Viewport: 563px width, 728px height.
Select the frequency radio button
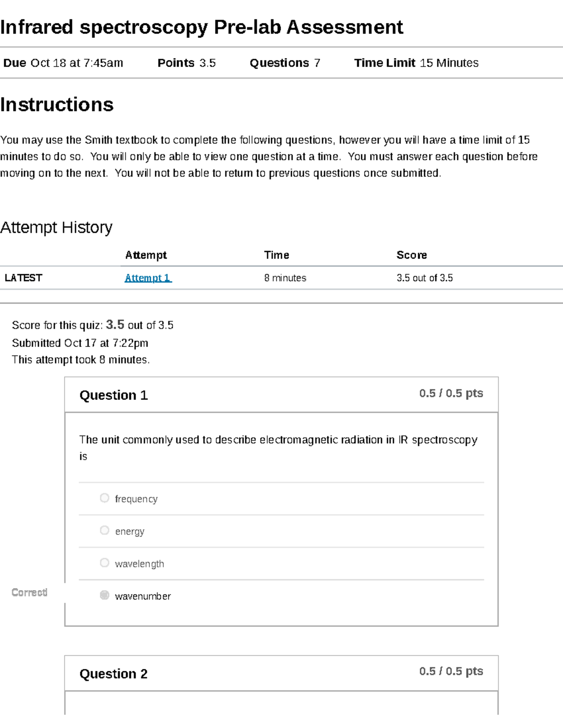click(105, 498)
